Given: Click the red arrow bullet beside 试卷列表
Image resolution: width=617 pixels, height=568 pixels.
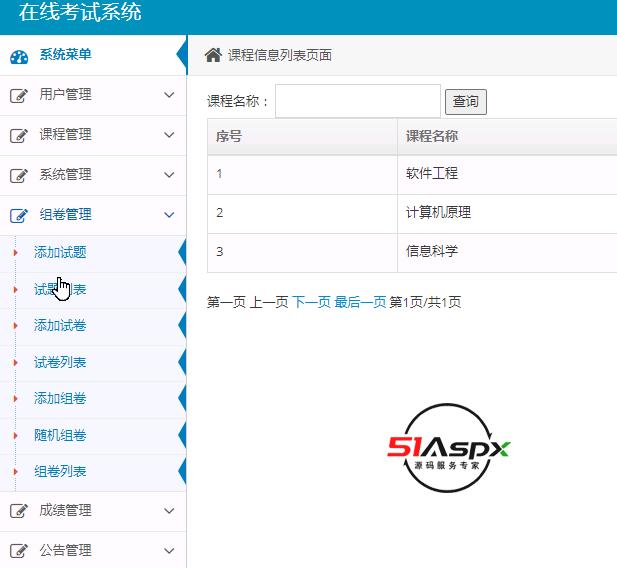Looking at the screenshot, I should [x=15, y=363].
